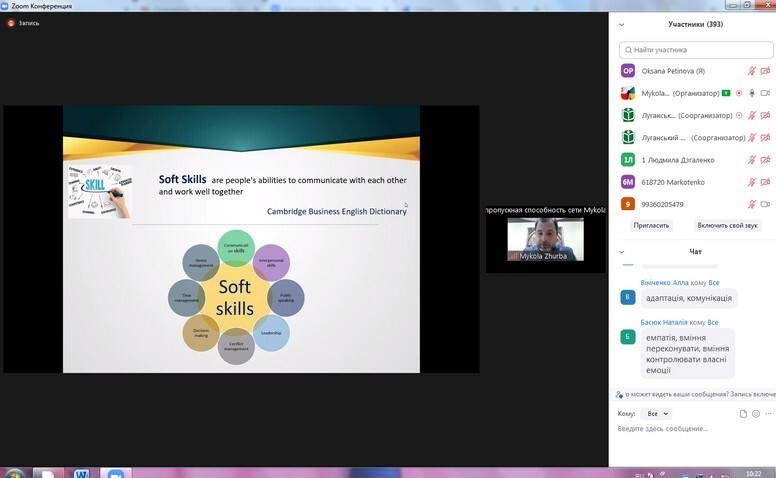Click the microphone icon in Mykola's organizer row
The image size is (776, 478).
(x=752, y=93)
